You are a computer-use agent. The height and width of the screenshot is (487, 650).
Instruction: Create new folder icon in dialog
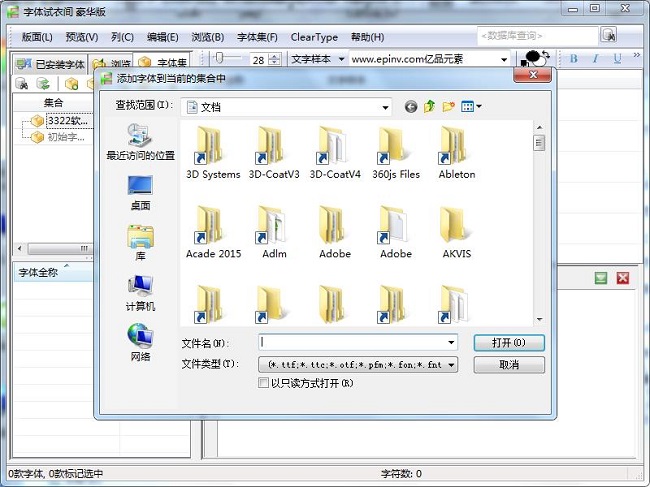tap(449, 107)
